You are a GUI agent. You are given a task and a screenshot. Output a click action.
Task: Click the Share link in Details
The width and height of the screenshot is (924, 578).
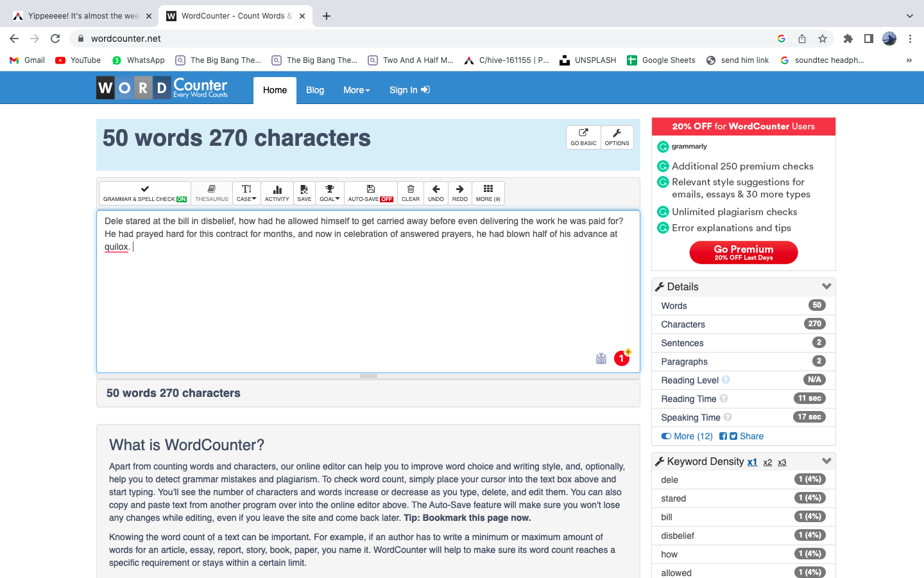coord(751,436)
